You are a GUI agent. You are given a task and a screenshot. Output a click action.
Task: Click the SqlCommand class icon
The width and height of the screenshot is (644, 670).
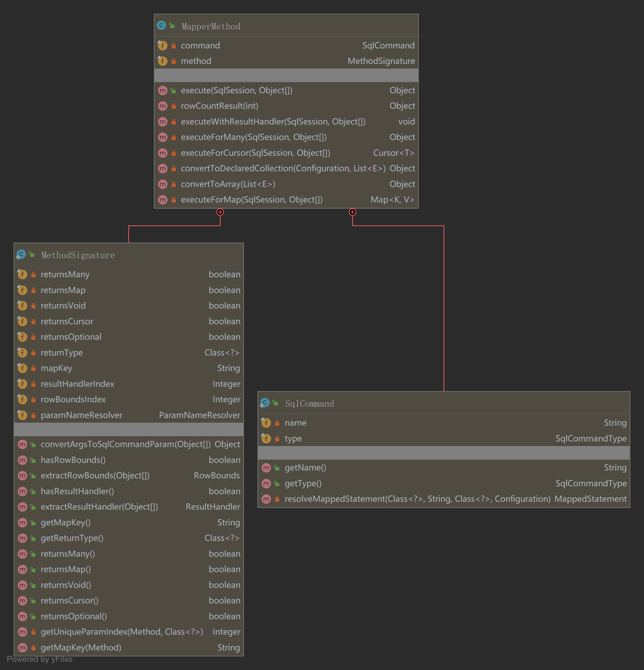tap(265, 403)
